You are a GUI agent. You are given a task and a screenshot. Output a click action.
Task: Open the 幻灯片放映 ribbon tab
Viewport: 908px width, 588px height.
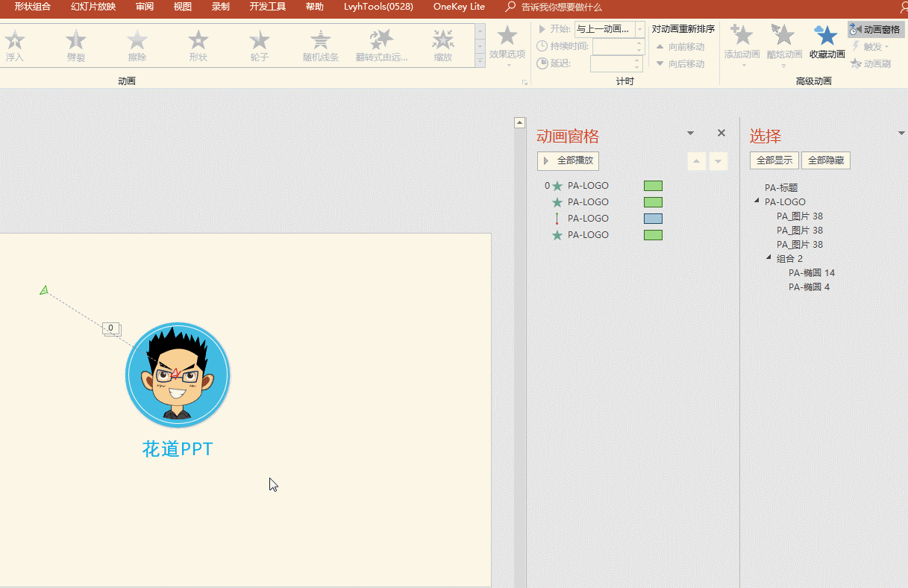(93, 7)
